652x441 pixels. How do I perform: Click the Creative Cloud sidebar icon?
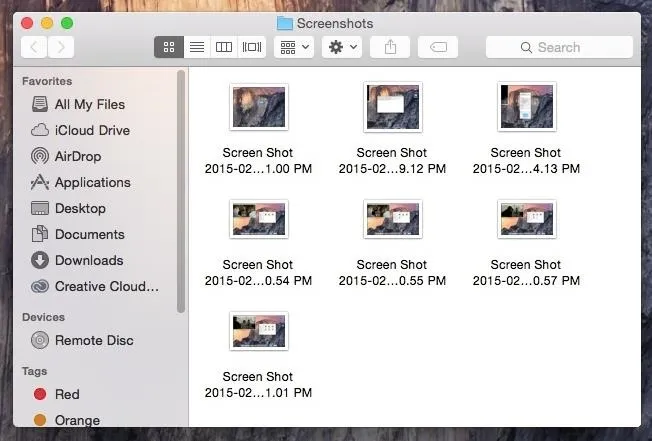click(x=40, y=286)
